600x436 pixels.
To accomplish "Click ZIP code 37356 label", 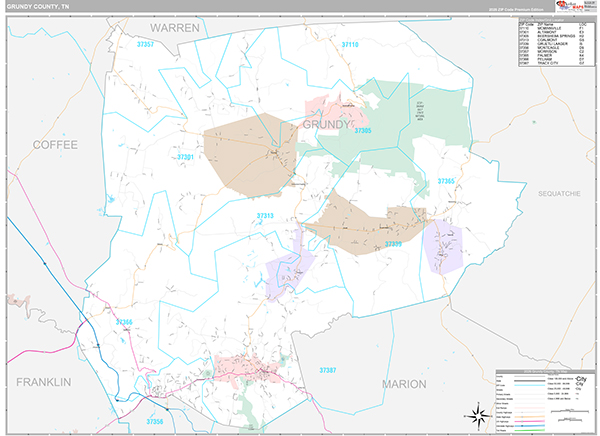I will [155, 421].
